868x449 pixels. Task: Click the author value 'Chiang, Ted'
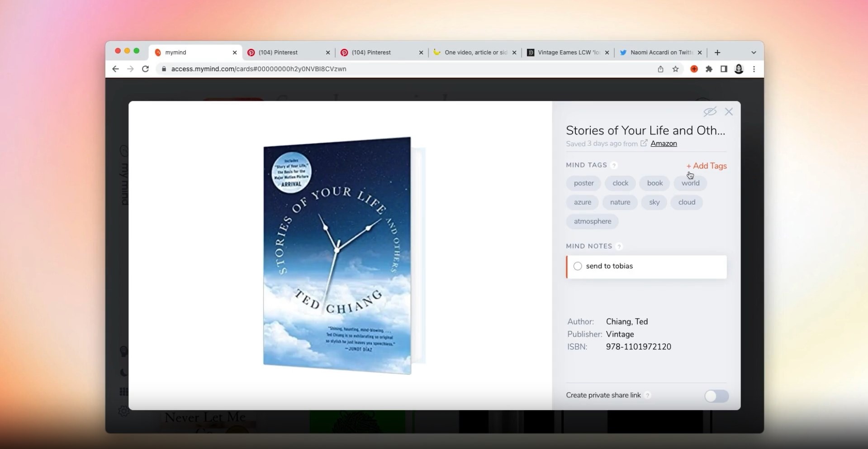(x=627, y=322)
